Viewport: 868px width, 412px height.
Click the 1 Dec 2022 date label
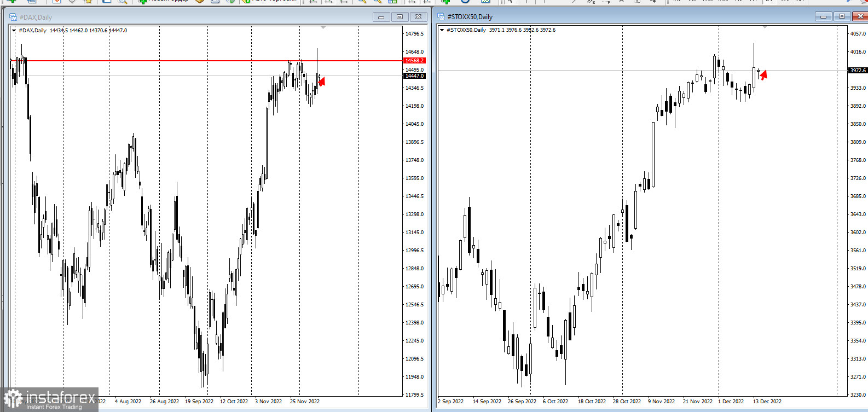coord(731,402)
